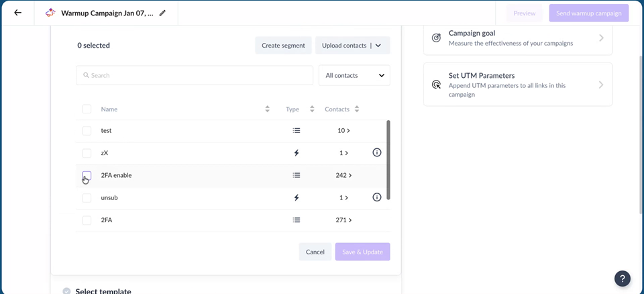This screenshot has width=644, height=294.
Task: Expand the Campaign goal section
Action: [x=600, y=38]
